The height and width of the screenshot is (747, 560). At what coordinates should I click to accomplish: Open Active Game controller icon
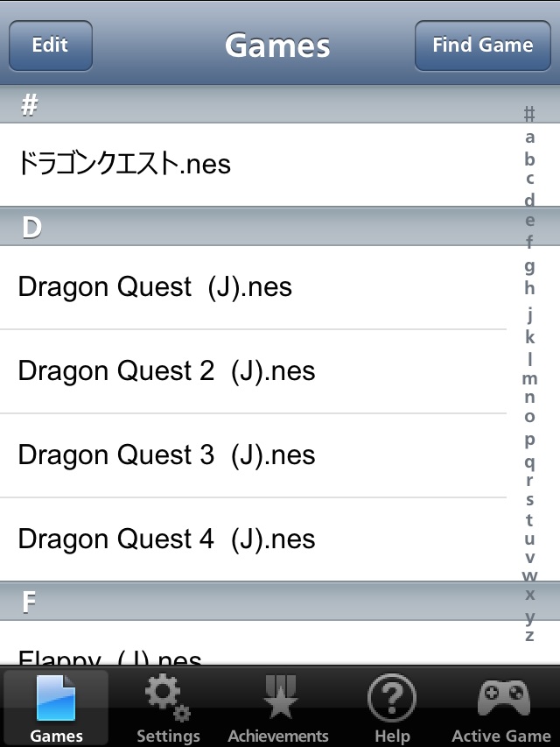pyautogui.click(x=503, y=698)
